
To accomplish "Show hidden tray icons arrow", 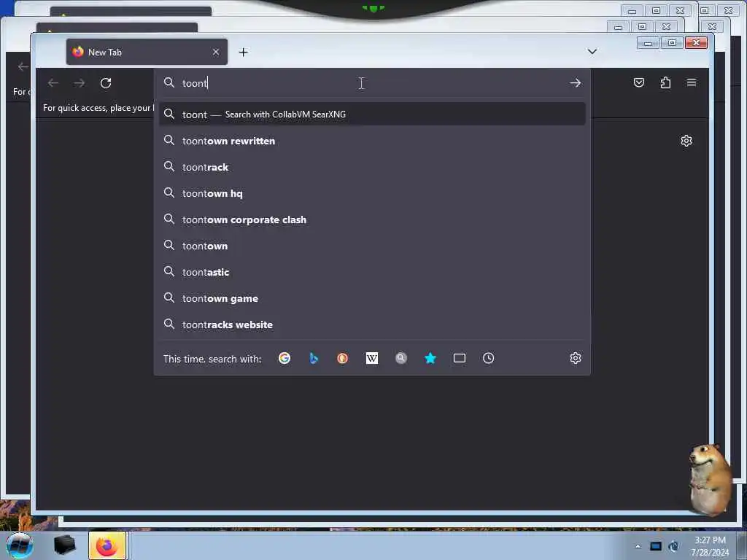I will click(x=638, y=546).
